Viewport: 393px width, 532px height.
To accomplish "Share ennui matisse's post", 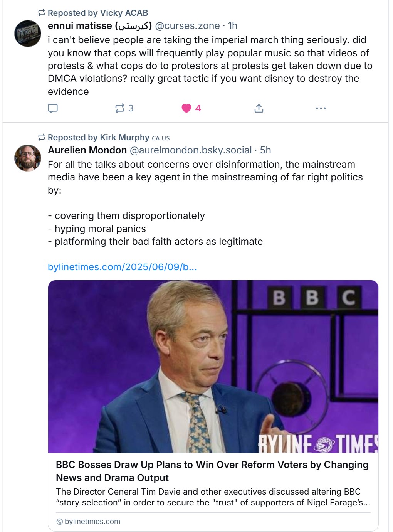I will (x=259, y=108).
